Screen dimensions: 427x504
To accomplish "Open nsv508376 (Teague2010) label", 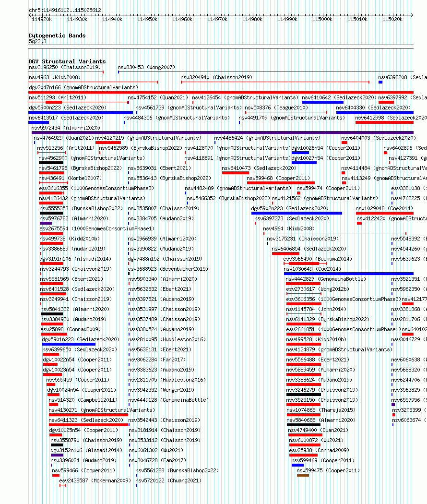I will (276, 108).
